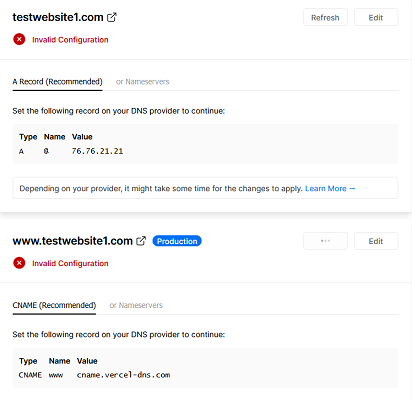The image size is (412, 400).
Task: Click the www name in CNAME record
Action: pyautogui.click(x=56, y=375)
